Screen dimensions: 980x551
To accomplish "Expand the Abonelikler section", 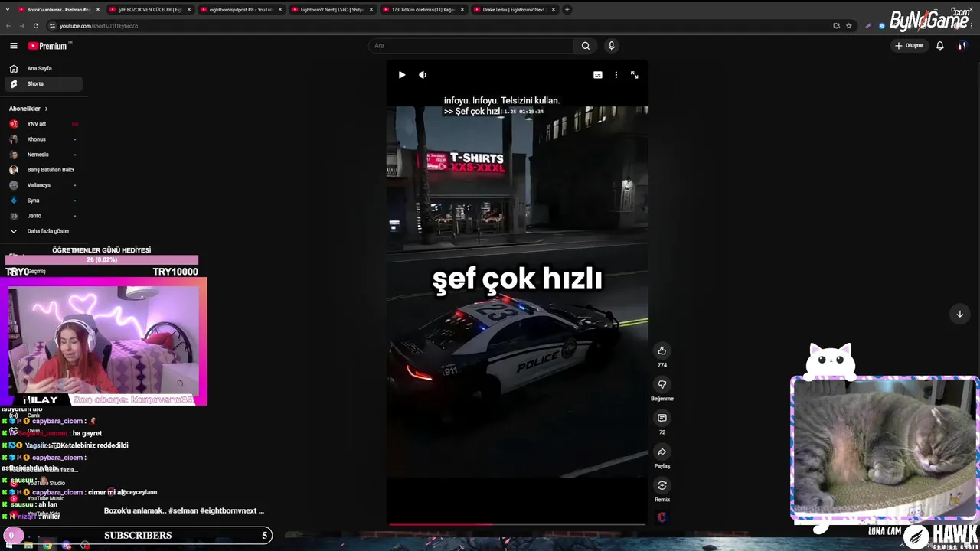I will (x=29, y=109).
